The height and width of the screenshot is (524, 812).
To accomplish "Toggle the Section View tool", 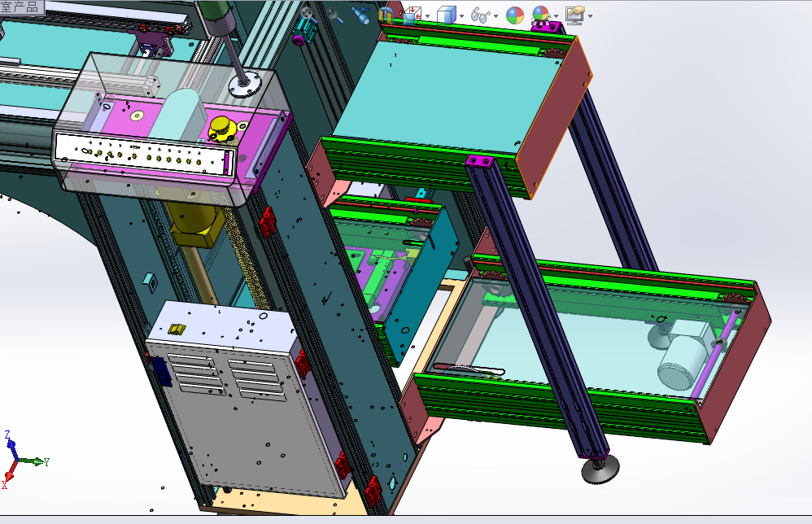I will coord(386,15).
